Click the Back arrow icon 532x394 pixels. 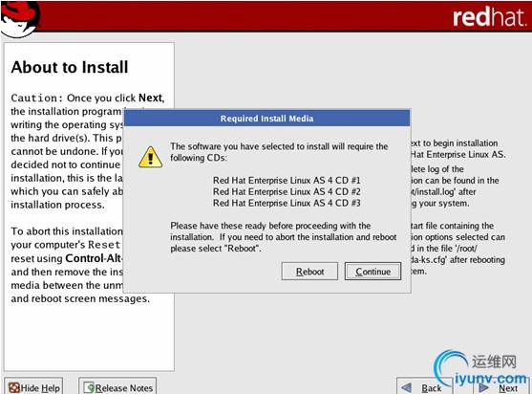coord(407,387)
